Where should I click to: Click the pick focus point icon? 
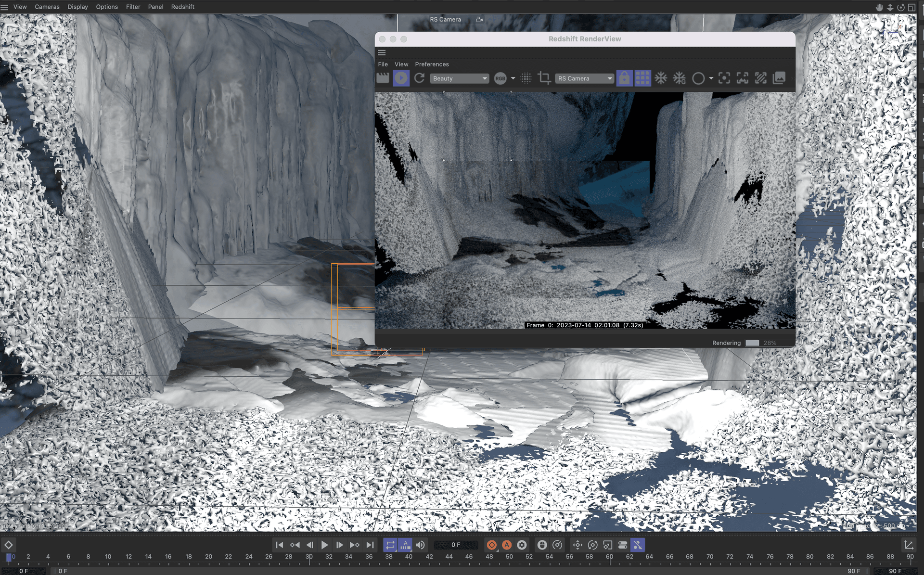coord(724,78)
